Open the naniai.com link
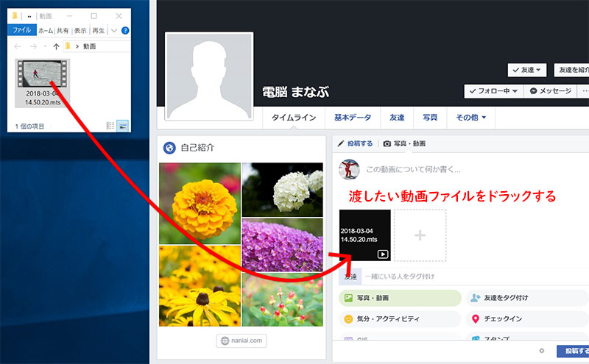This screenshot has width=589, height=364. tap(241, 340)
